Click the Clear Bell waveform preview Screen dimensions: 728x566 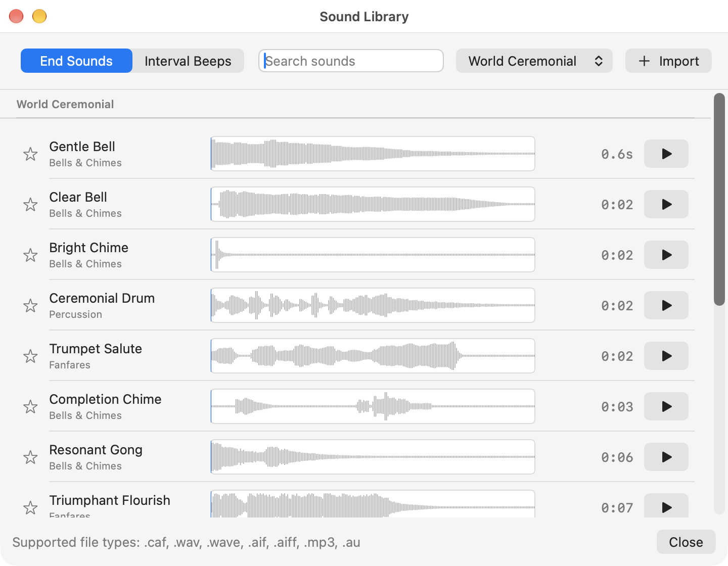point(373,204)
